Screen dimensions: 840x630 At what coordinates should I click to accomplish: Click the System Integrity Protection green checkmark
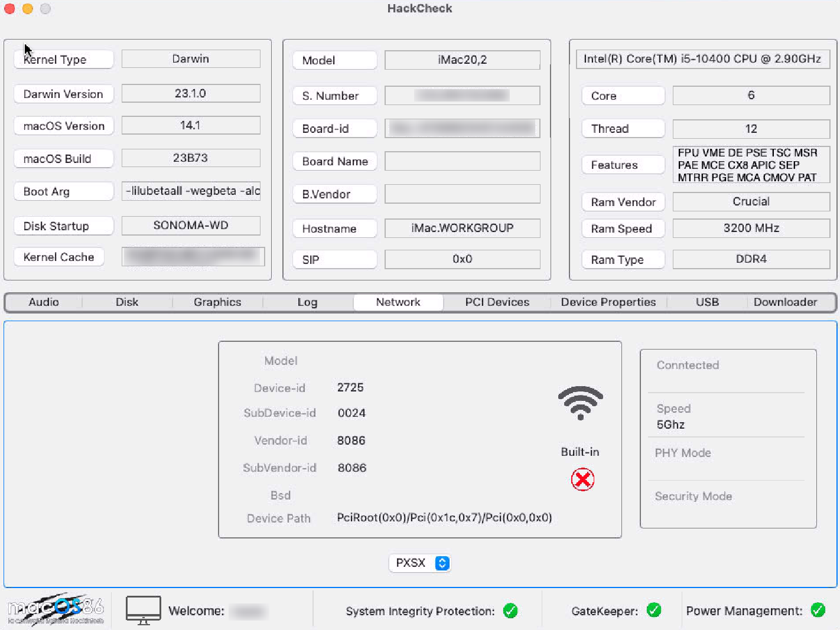tap(510, 611)
